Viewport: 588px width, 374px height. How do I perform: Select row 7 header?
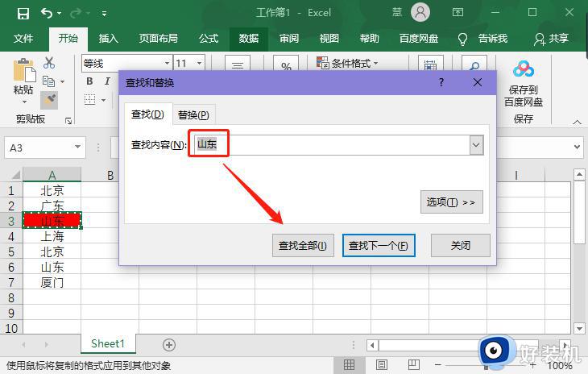click(x=11, y=282)
